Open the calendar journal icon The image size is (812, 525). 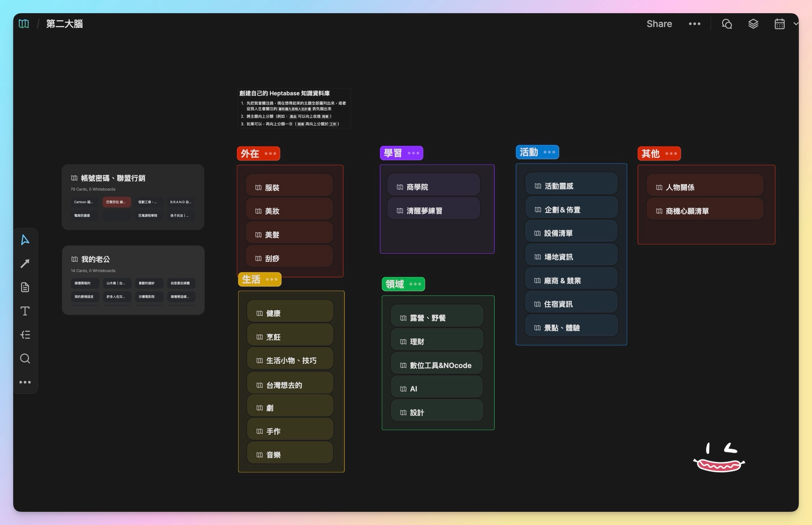(x=779, y=24)
